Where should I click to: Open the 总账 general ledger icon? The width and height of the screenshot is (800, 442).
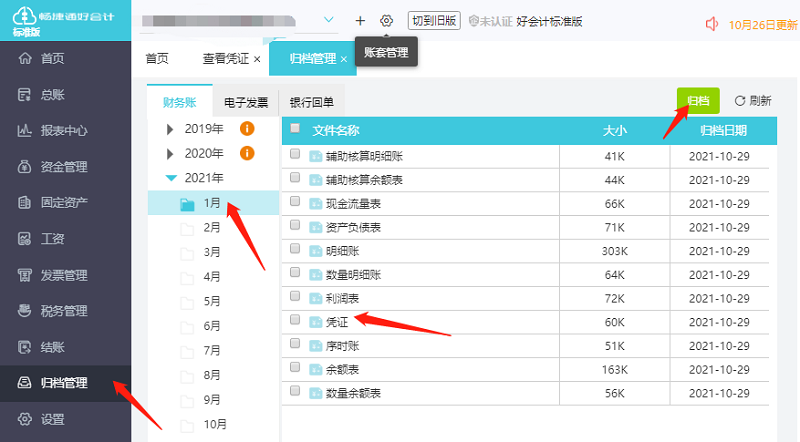[x=24, y=94]
